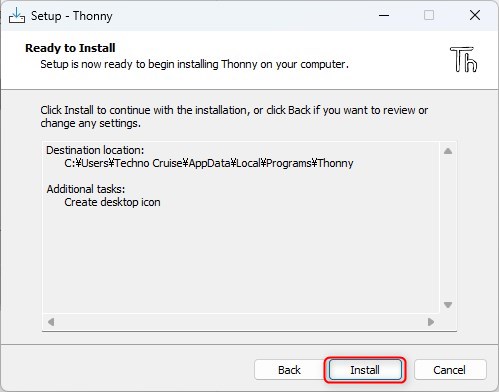
Task: Click the 'Ready to Install' heading
Action: (70, 48)
